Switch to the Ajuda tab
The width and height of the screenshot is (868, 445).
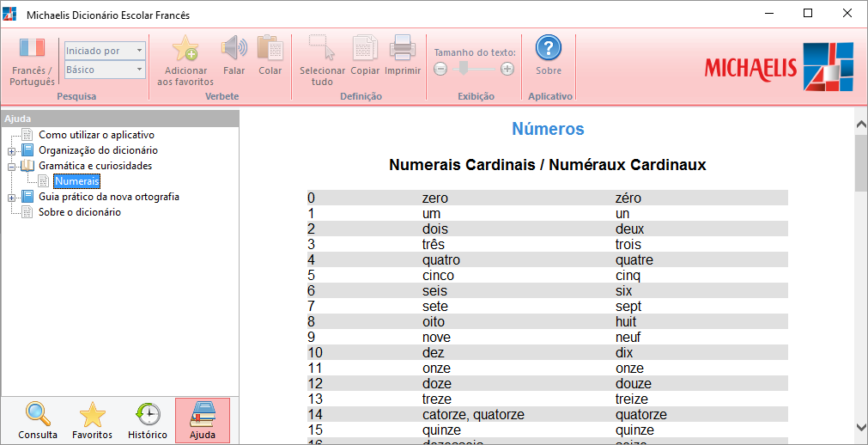[203, 421]
